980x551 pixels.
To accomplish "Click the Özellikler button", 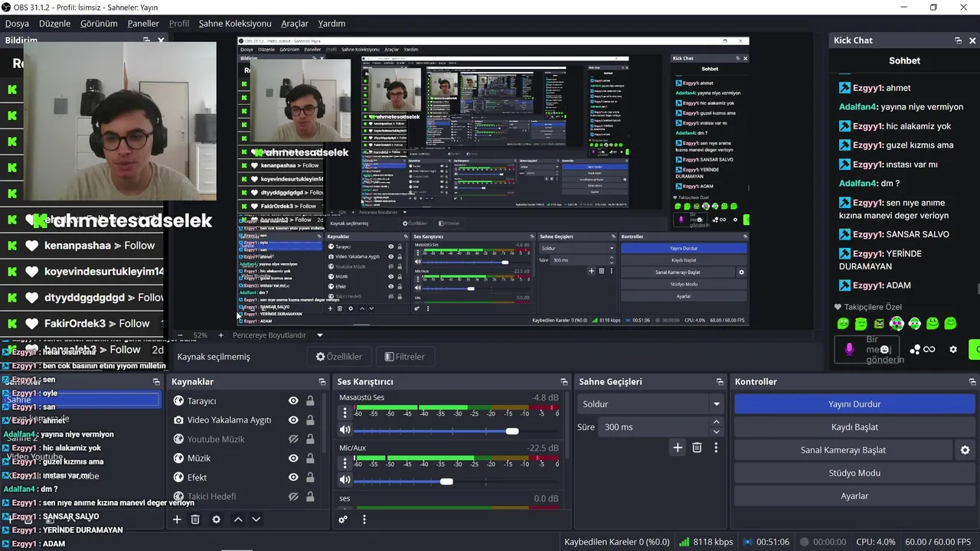I will tap(339, 357).
